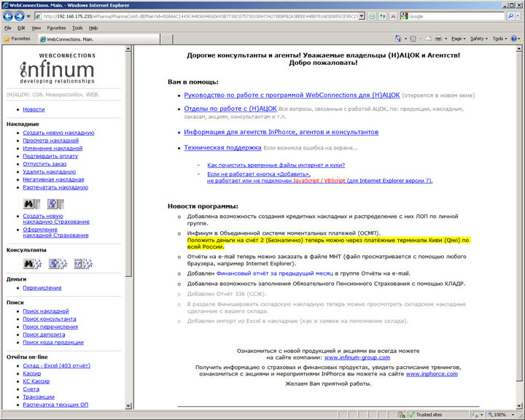525x420 pixels.
Task: Go forward with the browser Forward arrow
Action: (20, 16)
